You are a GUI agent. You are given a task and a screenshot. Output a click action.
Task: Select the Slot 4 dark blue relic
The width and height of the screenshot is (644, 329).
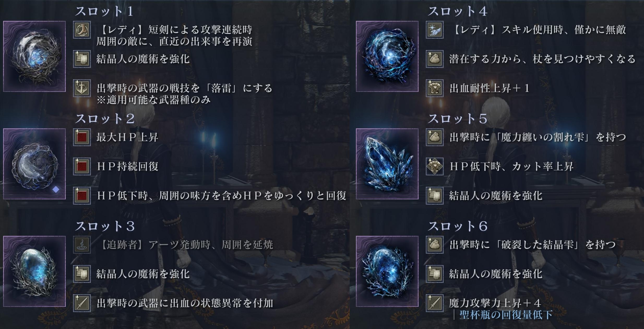pos(387,56)
